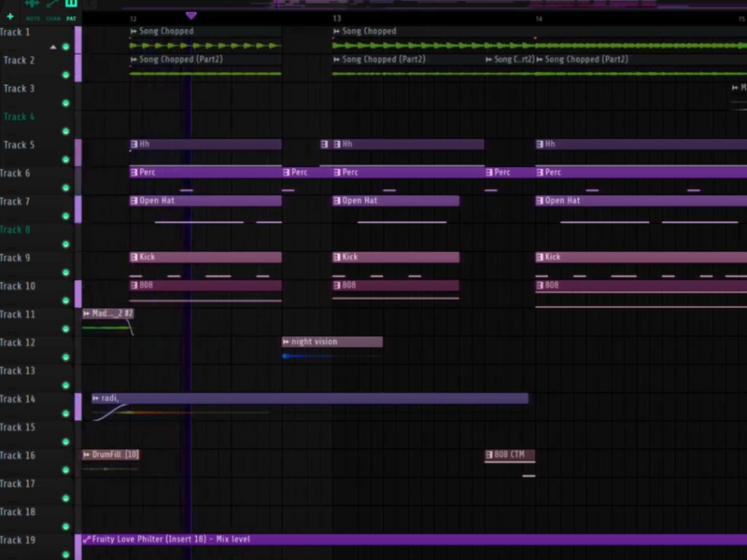Toggle the mute LED on Track 12
Screen dimensions: 747x560
coord(66,357)
